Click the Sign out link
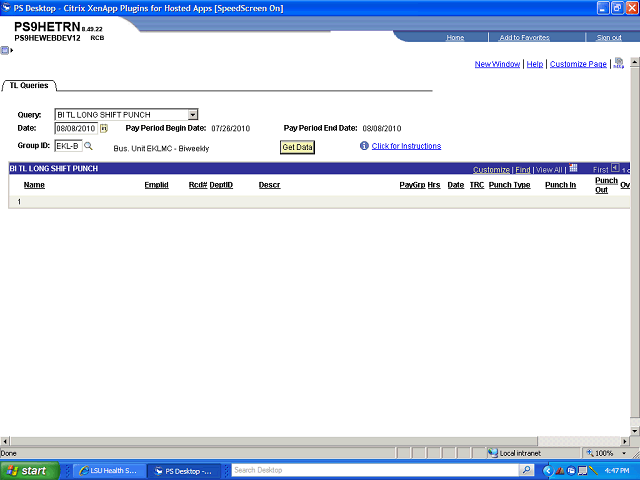The image size is (640, 480). click(x=608, y=37)
